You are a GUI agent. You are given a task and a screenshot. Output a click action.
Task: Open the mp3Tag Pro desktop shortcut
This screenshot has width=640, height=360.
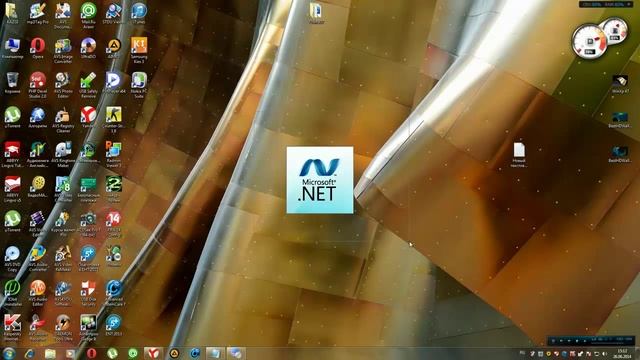tap(38, 13)
